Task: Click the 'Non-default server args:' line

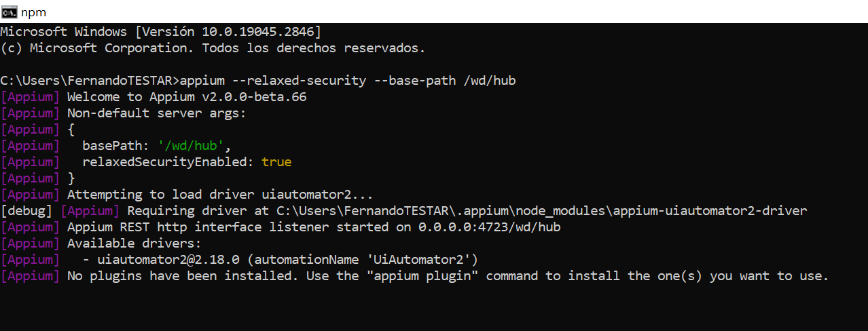Action: [x=157, y=113]
